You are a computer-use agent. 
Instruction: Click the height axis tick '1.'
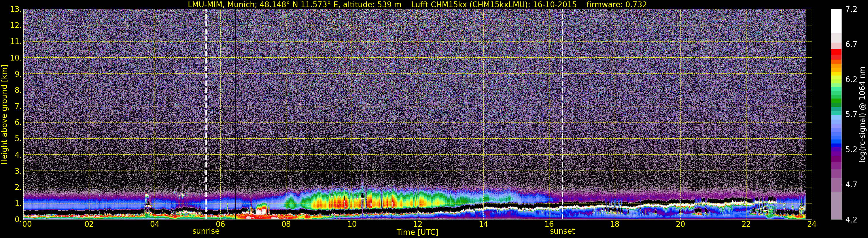[18, 204]
